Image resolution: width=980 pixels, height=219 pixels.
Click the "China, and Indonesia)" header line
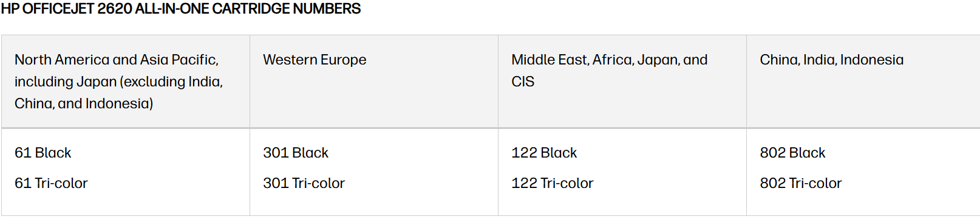[x=84, y=103]
